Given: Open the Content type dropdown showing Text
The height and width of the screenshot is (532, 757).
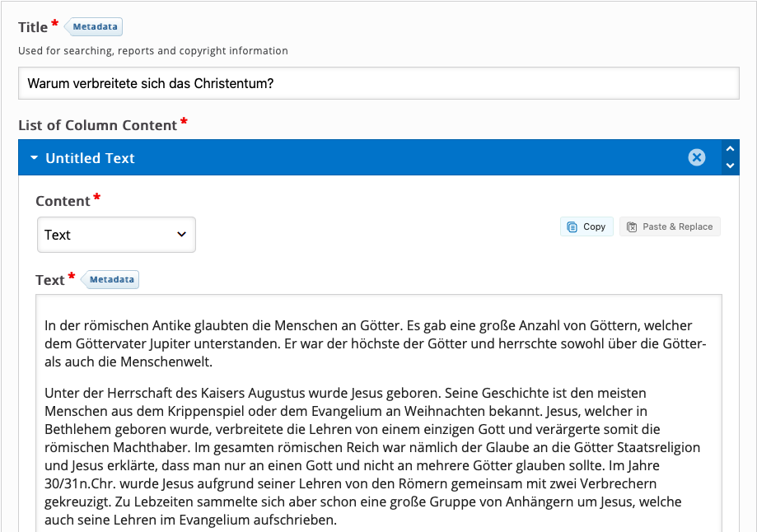Looking at the screenshot, I should [x=116, y=235].
